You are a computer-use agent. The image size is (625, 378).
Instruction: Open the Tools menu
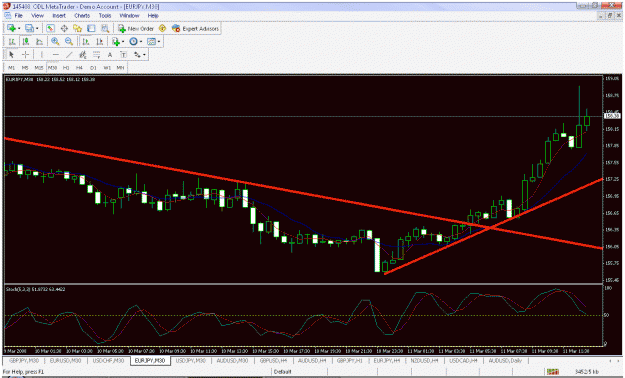pos(105,16)
